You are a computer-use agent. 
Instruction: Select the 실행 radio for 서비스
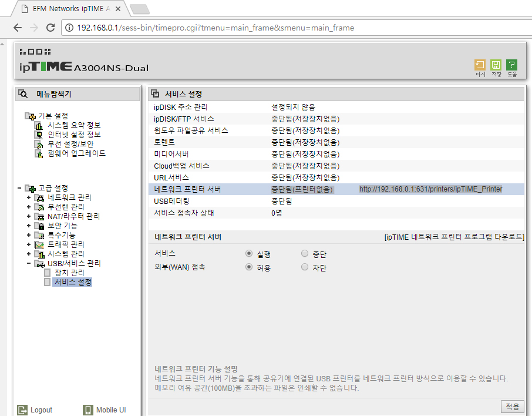click(x=249, y=253)
